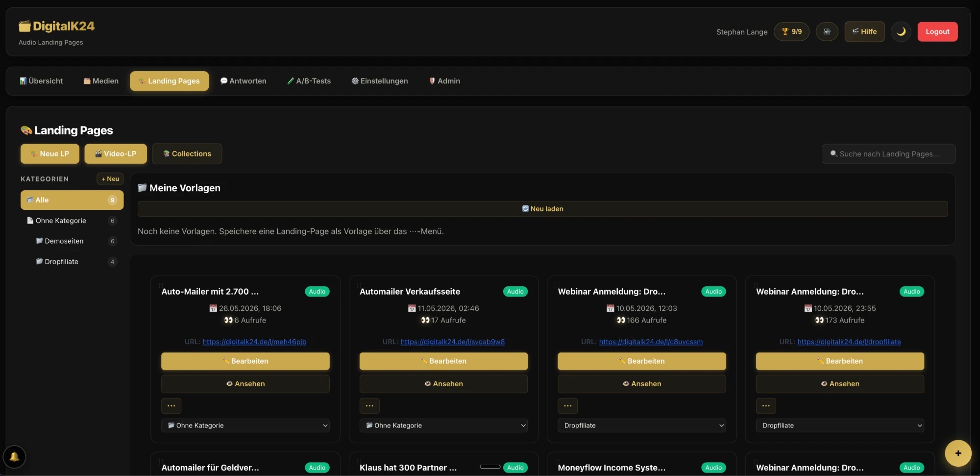Go to the Übersicht tab
This screenshot has width=980, height=476.
[x=41, y=81]
